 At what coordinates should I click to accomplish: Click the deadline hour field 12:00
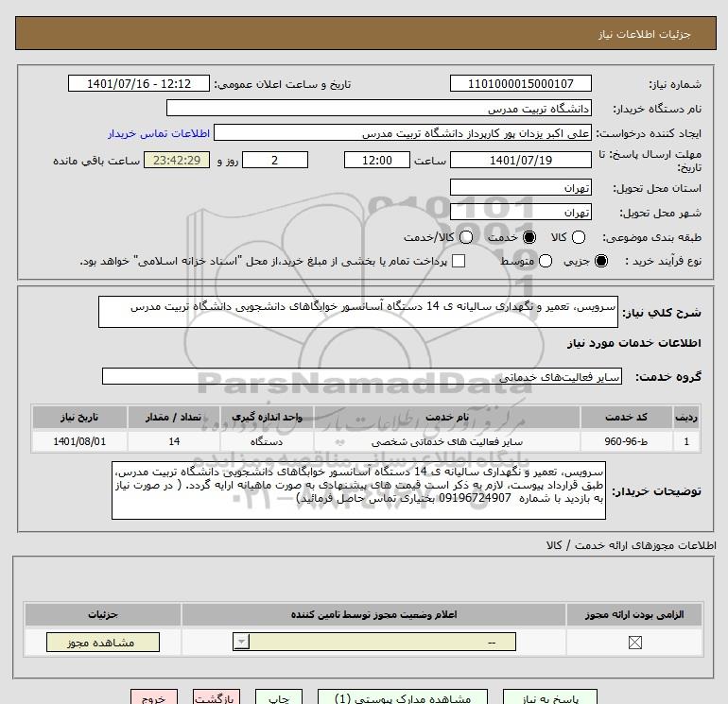pyautogui.click(x=377, y=160)
